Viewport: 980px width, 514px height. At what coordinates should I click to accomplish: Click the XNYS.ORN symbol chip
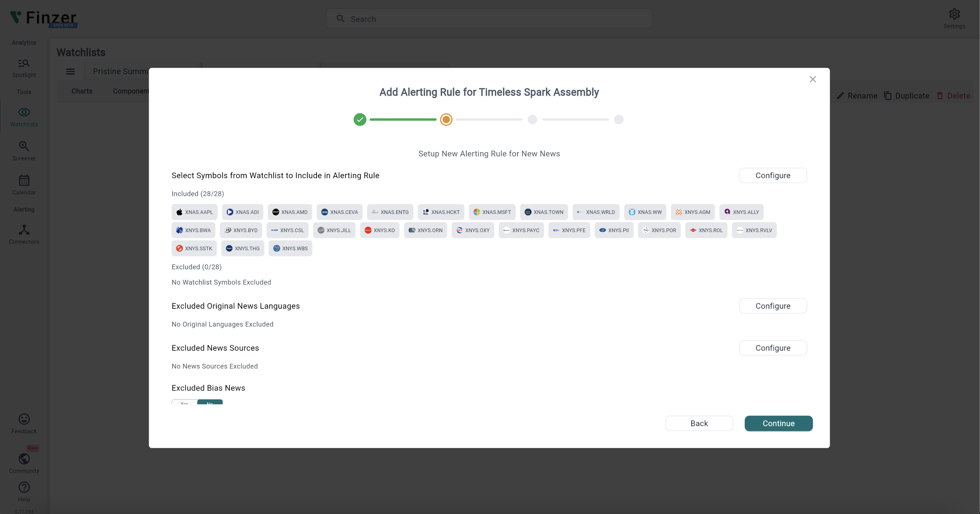point(425,230)
